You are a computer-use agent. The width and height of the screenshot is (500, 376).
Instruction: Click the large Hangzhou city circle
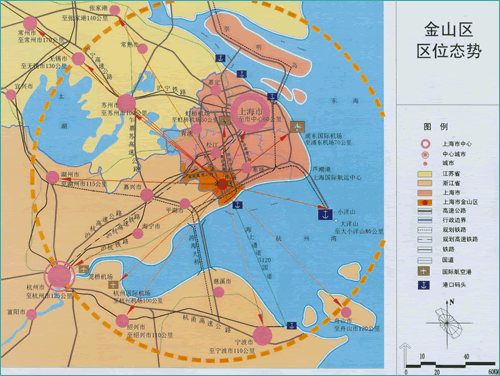59,276
